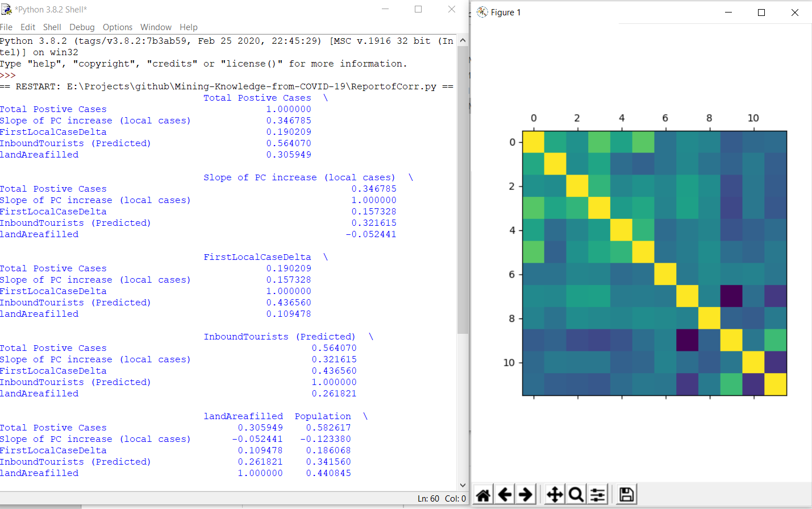The width and height of the screenshot is (812, 509).
Task: Click the shell scrollbar down arrow
Action: [463, 485]
